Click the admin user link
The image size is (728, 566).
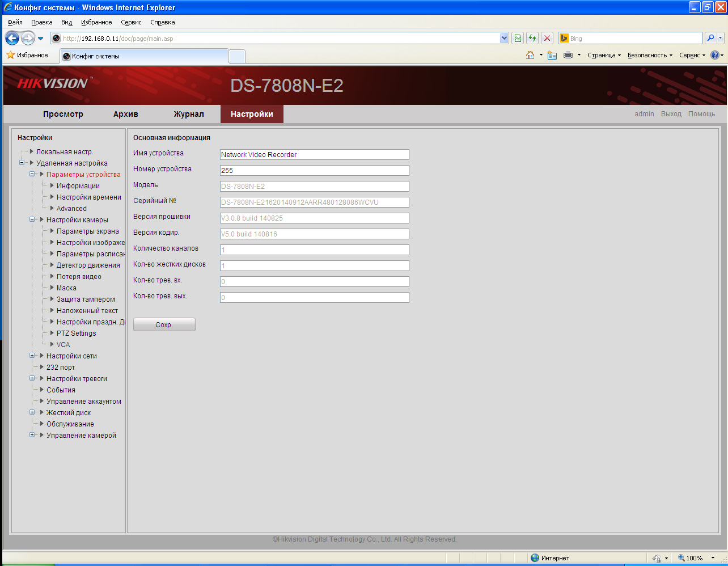[x=644, y=114]
